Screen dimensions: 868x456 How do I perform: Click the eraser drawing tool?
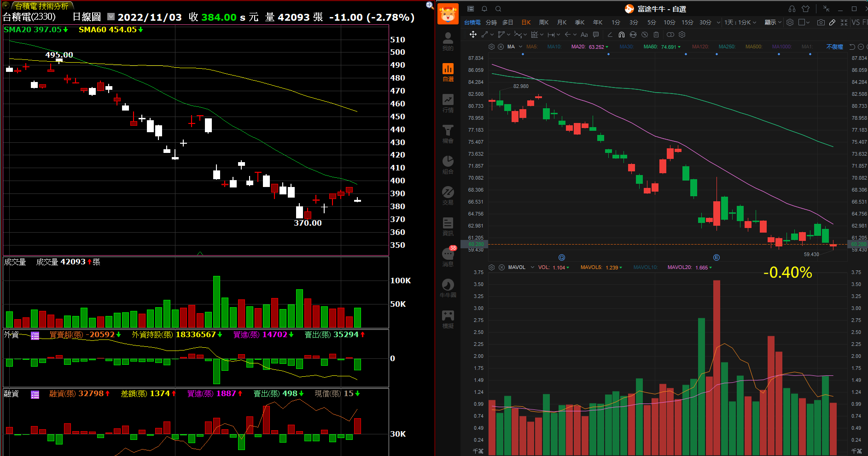point(610,35)
